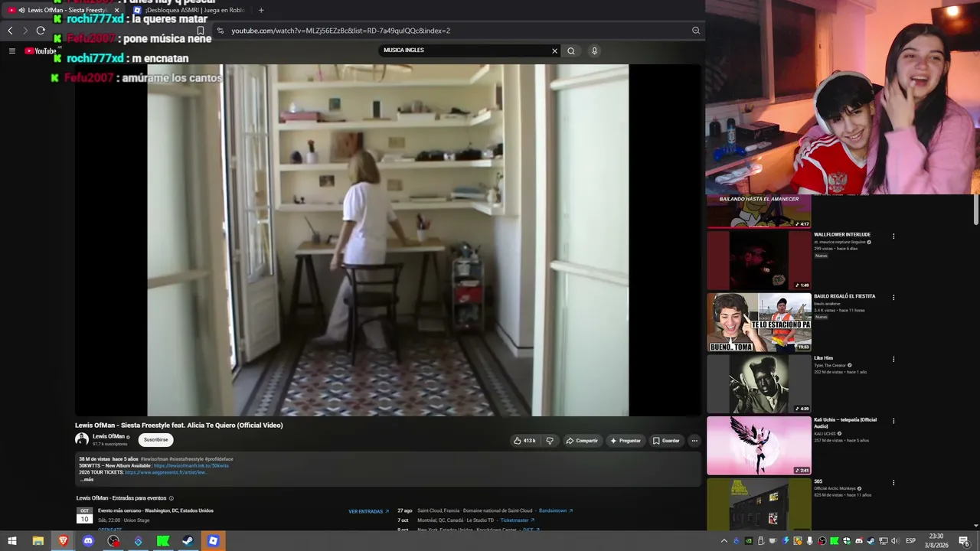
Task: Clear the MUSICA INGLES search text
Action: (x=554, y=51)
